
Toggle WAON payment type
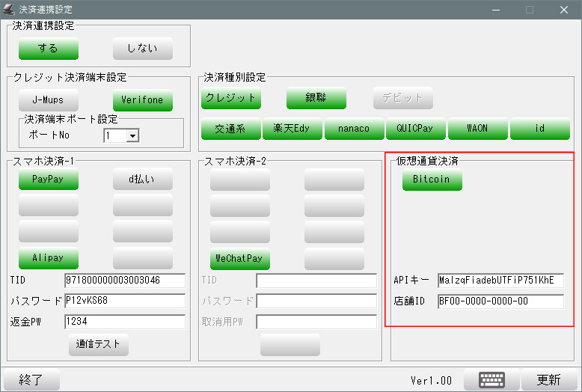478,129
